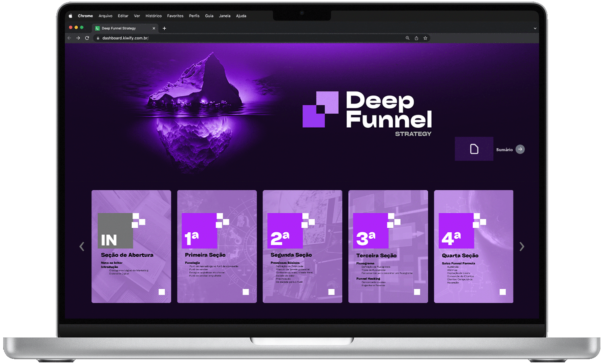Click the Sumário circular arrow button
This screenshot has height=364, width=604.
pos(520,149)
